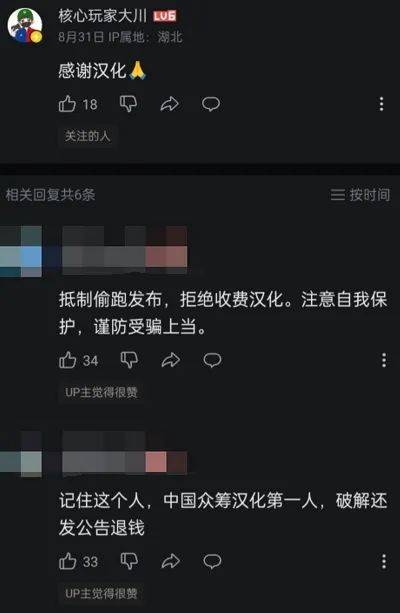This screenshot has width=400, height=613.
Task: Reply to the 感谢汉化 comment
Action: (211, 104)
